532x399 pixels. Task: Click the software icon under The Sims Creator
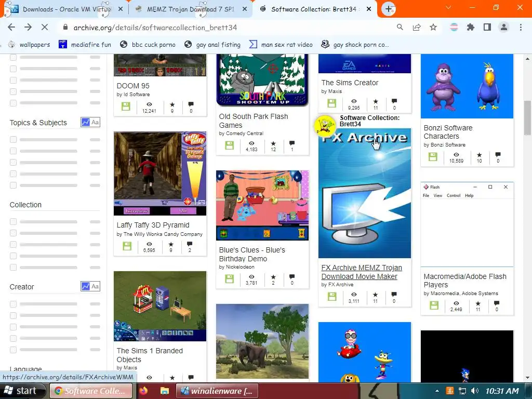click(332, 103)
